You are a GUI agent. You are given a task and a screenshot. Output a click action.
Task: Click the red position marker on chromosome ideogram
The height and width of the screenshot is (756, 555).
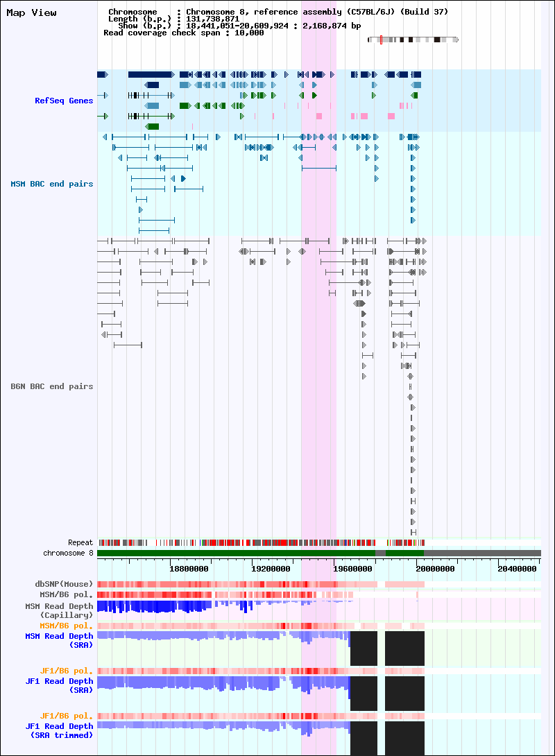381,40
